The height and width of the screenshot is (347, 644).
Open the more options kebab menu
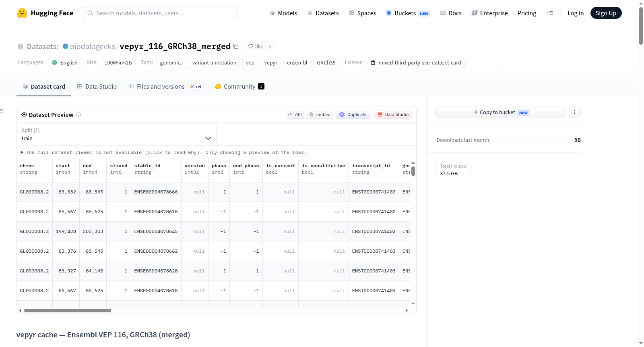575,112
